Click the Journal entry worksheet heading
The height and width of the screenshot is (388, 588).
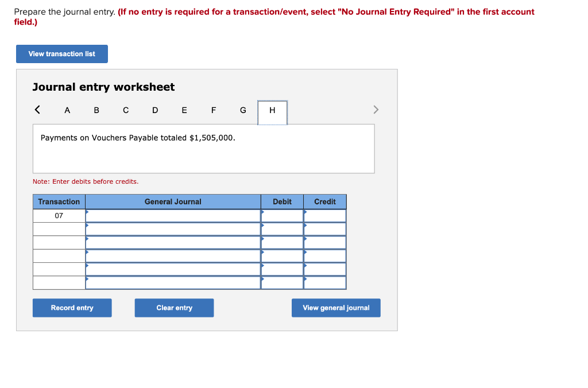(x=103, y=87)
